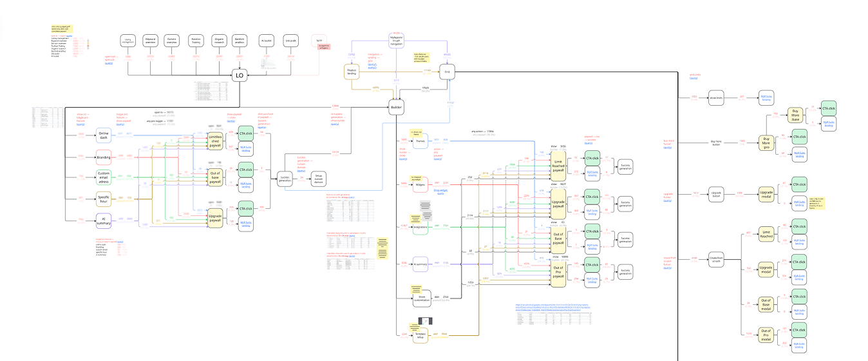Click the Position Tracking node
The height and width of the screenshot is (361, 868).
[x=196, y=41]
